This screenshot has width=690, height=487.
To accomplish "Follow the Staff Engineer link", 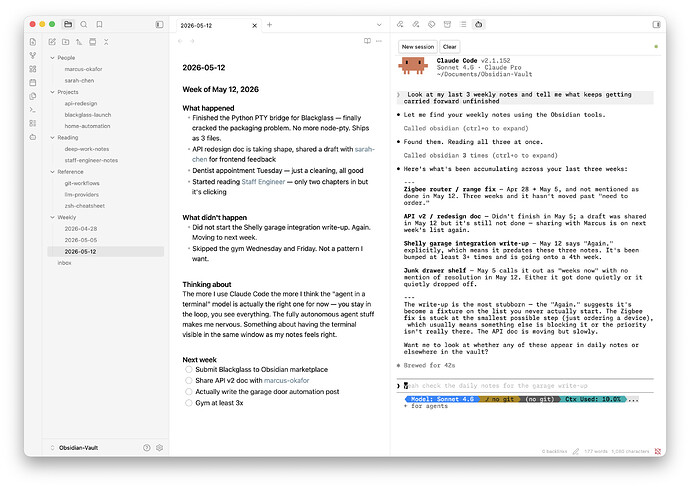I will (x=263, y=182).
